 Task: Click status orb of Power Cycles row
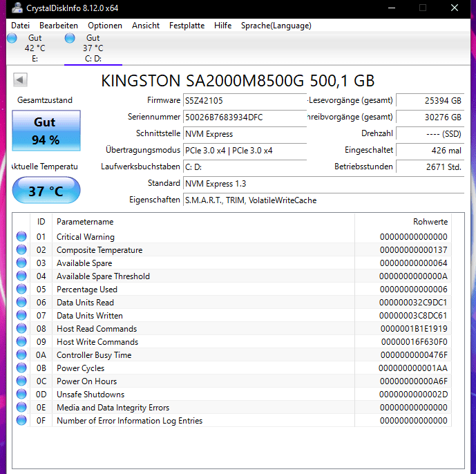tap(21, 368)
